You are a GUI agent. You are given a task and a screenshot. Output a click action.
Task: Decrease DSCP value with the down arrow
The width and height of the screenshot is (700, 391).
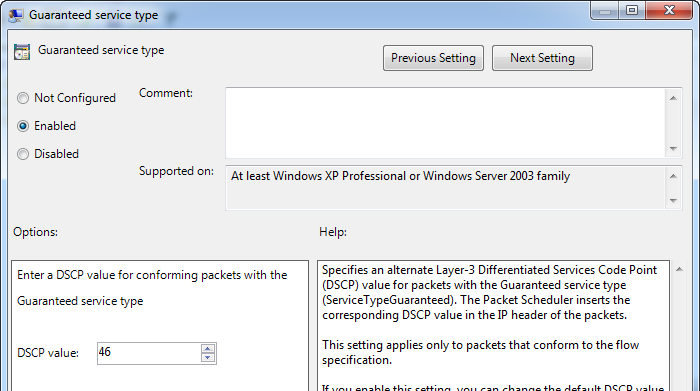pyautogui.click(x=208, y=358)
